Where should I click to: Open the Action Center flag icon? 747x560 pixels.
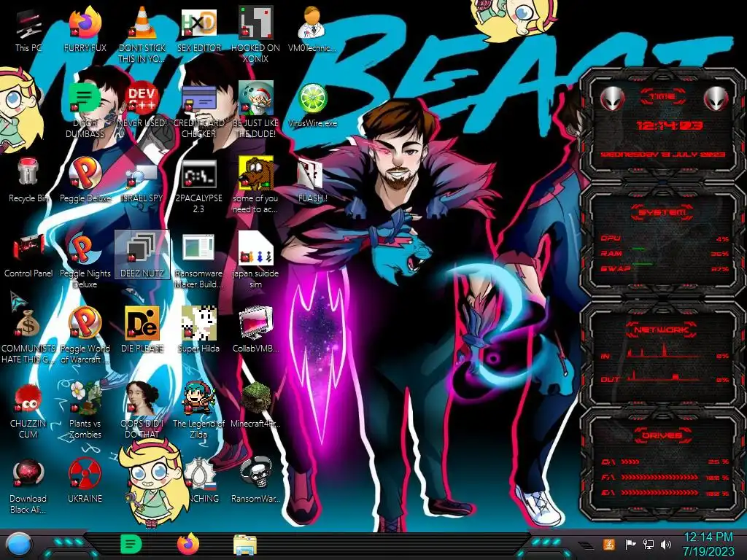click(x=630, y=544)
